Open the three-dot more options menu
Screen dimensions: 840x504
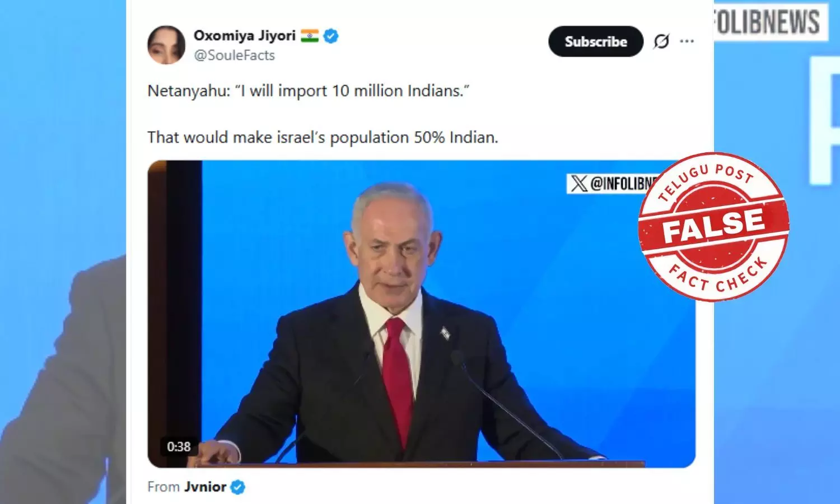click(x=687, y=41)
